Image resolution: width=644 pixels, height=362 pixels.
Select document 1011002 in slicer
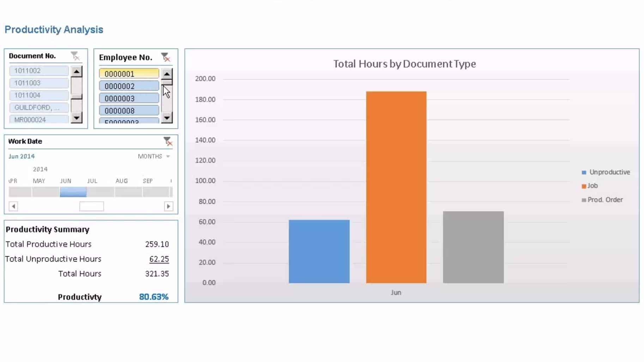coord(39,71)
